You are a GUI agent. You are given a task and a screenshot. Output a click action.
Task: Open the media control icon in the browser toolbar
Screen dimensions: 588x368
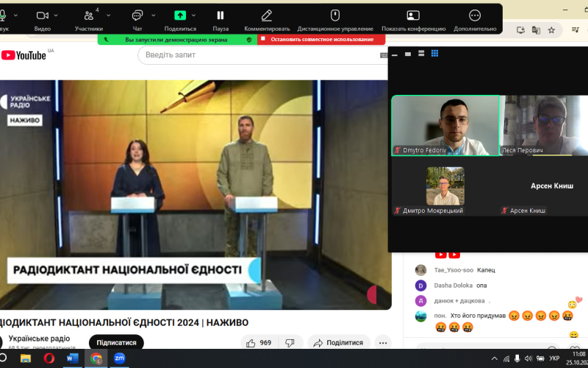coord(576,29)
